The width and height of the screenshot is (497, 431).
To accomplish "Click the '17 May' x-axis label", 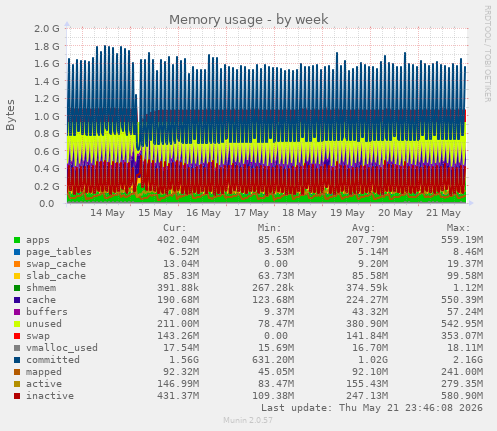I will pos(251,213).
